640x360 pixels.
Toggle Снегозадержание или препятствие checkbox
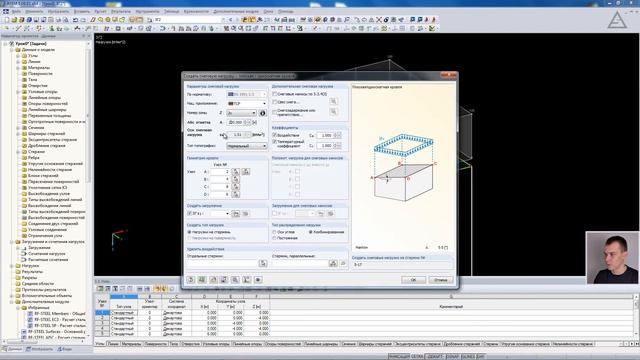(275, 111)
